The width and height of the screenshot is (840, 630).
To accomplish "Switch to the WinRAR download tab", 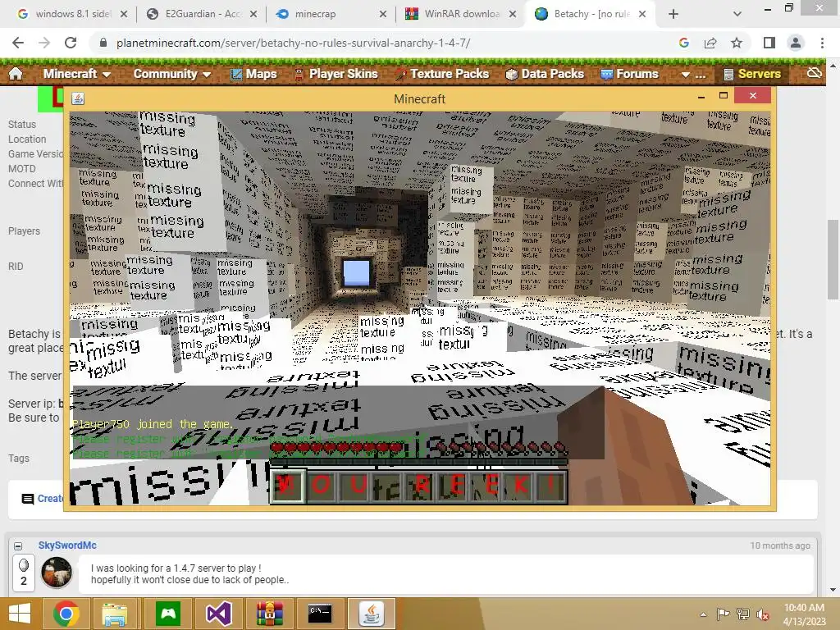I will point(458,14).
